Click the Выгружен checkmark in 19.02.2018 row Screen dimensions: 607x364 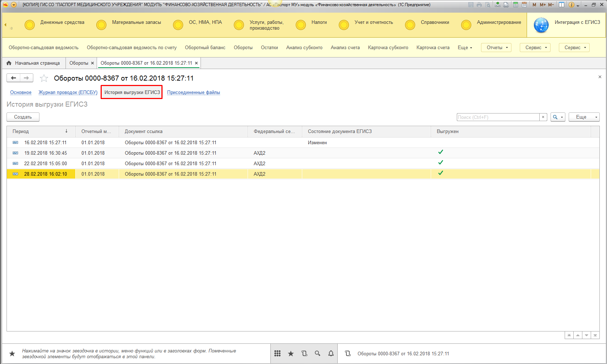pyautogui.click(x=441, y=152)
